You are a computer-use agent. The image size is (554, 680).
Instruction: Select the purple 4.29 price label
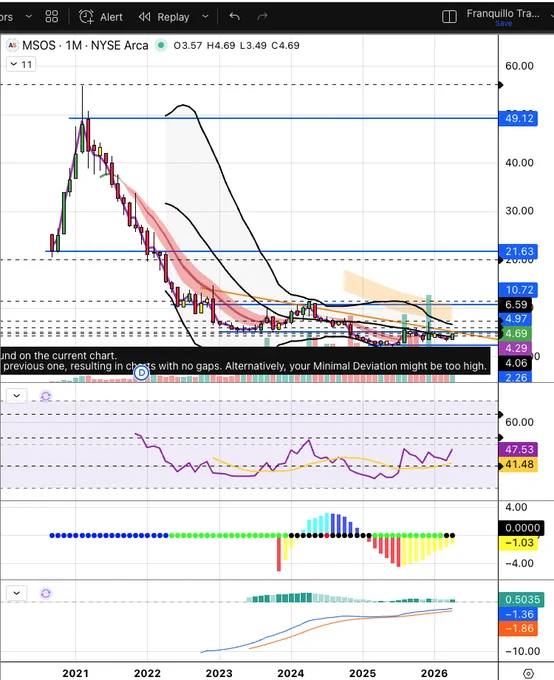(x=516, y=348)
